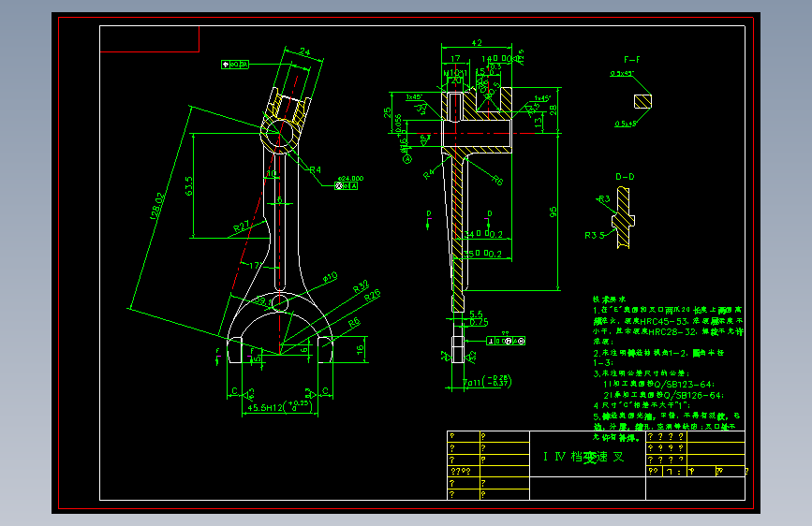The image size is (812, 526).
Task: Select the R3.5 radius label
Action: click(595, 235)
